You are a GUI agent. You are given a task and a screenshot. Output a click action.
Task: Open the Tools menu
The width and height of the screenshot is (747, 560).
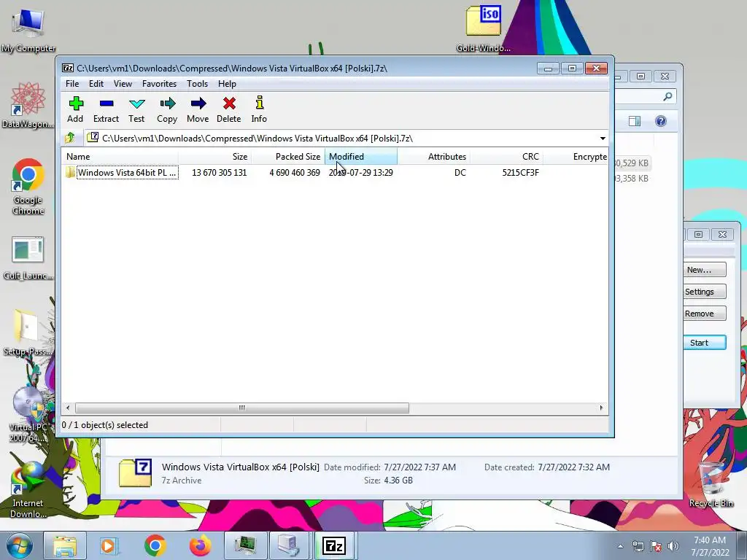[197, 84]
